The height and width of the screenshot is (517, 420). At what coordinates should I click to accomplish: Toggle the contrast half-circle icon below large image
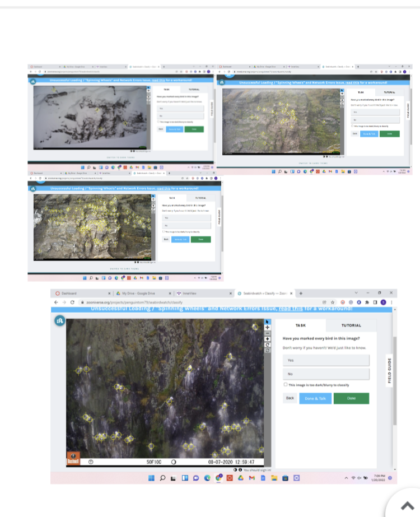(235, 470)
